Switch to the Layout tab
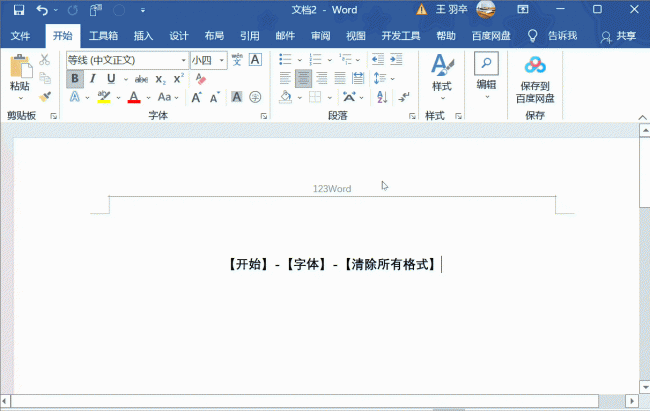650x411 pixels. pos(214,36)
